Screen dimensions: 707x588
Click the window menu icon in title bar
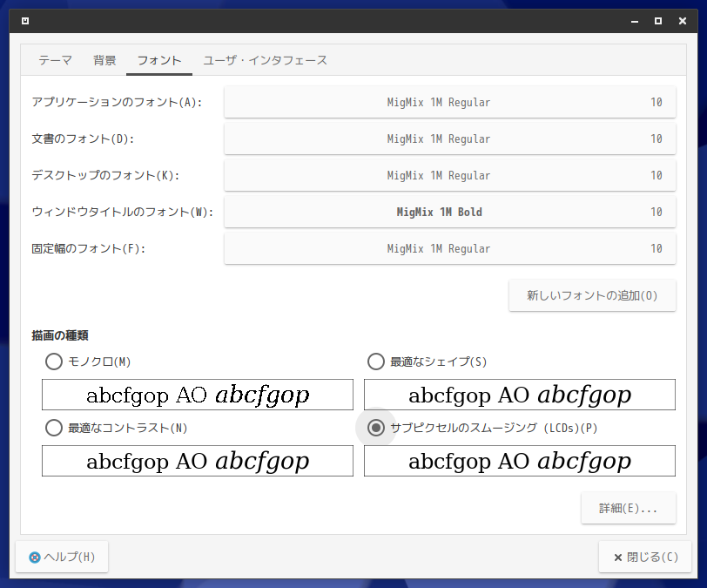[25, 21]
